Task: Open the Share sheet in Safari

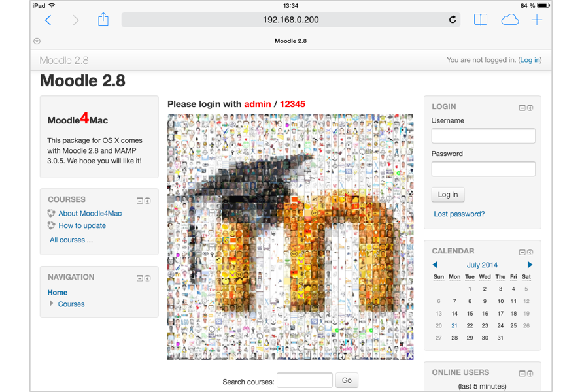Action: 103,20
